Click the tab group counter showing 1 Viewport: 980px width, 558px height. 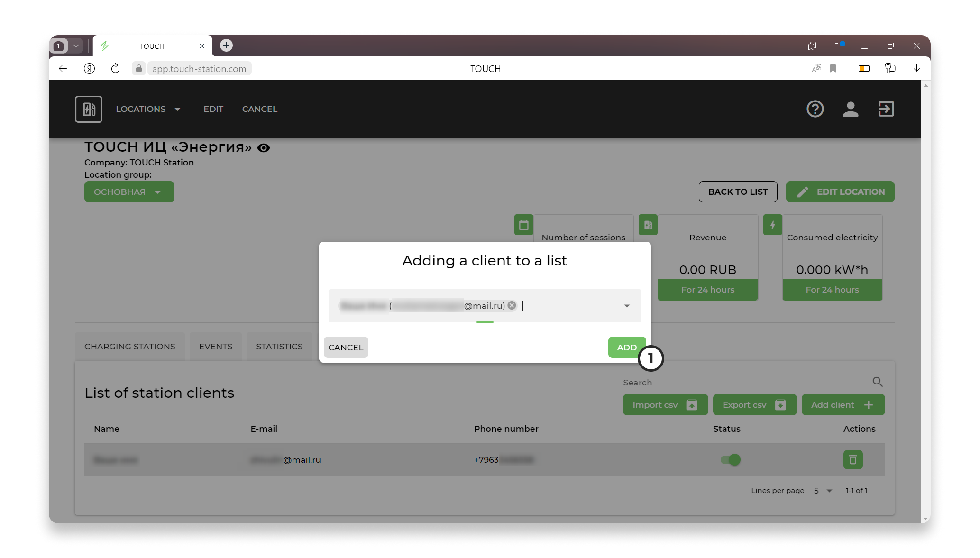[x=59, y=46]
